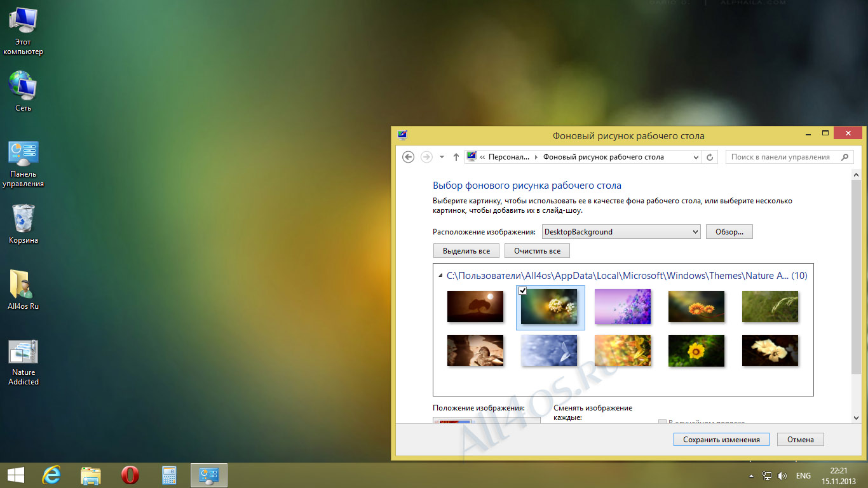This screenshot has width=868, height=488.
Task: Open the Windows Start button
Action: click(x=16, y=475)
